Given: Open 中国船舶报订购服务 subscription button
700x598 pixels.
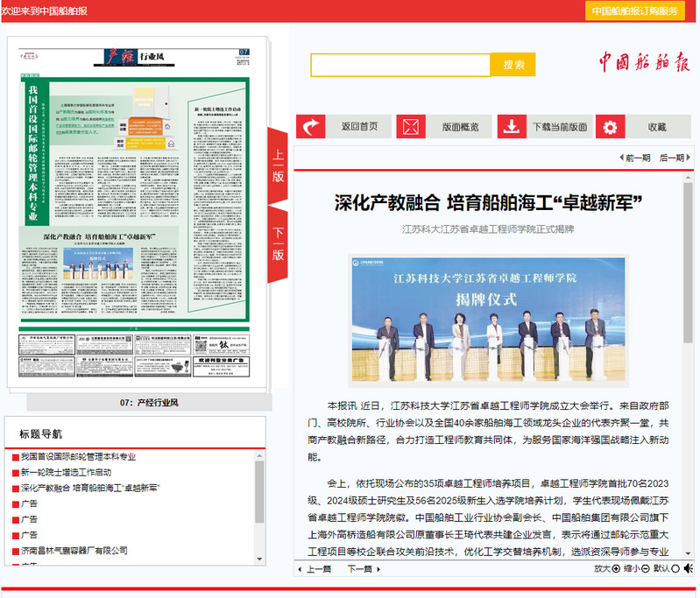Looking at the screenshot, I should coord(634,11).
